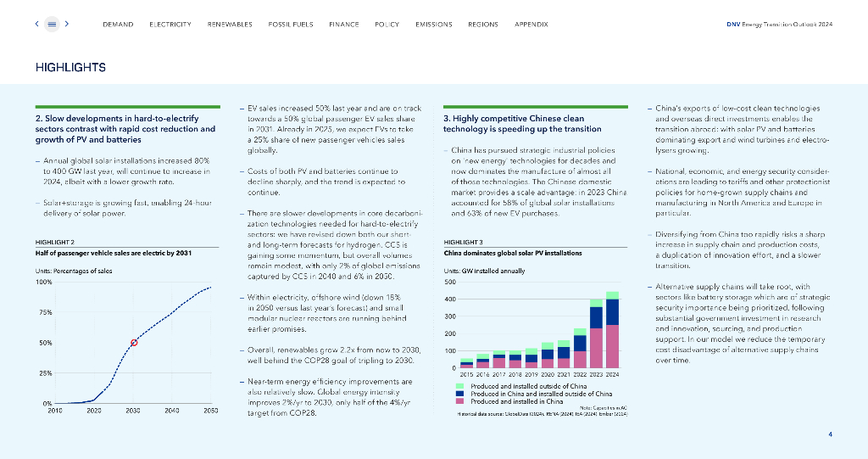868x459 pixels.
Task: Click the green 'outside of China' legend swatch
Action: [459, 386]
